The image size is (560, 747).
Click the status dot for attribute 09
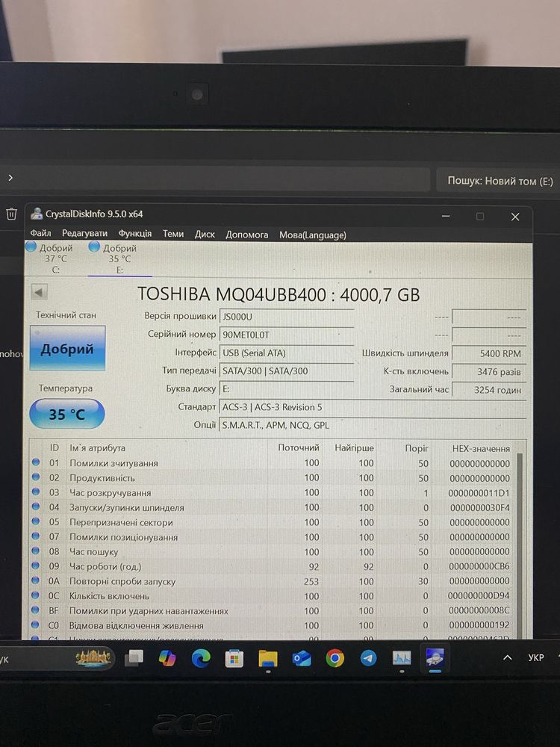click(x=36, y=565)
